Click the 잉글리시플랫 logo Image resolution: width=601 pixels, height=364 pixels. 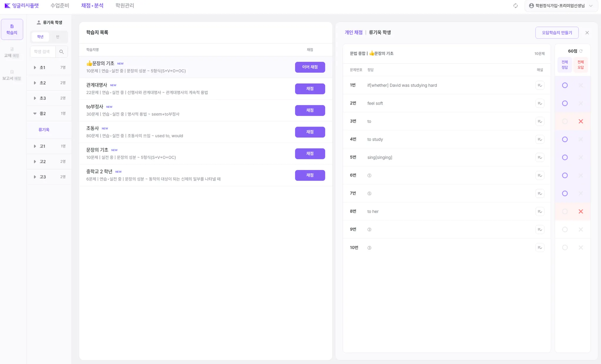pos(22,6)
